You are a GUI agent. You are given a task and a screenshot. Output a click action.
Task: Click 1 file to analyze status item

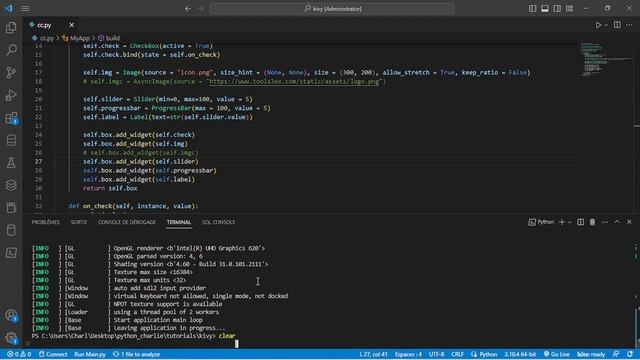pyautogui.click(x=136, y=354)
